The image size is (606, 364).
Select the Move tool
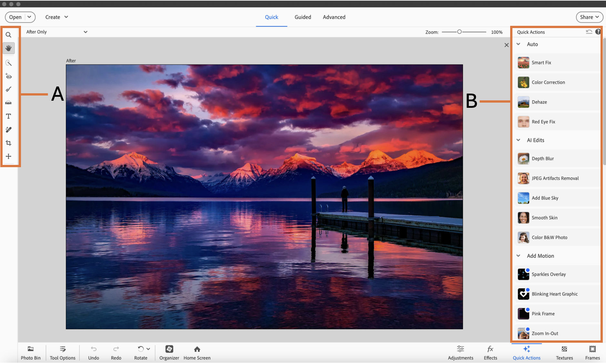pos(9,156)
